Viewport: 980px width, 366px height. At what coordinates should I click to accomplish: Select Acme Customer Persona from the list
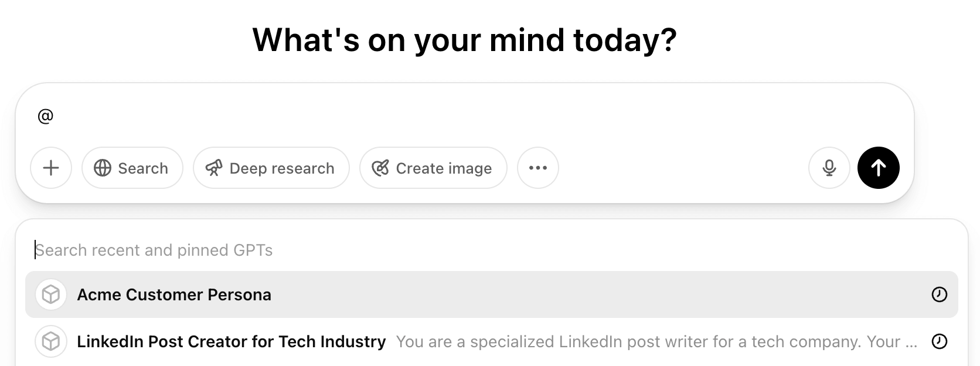click(x=491, y=294)
